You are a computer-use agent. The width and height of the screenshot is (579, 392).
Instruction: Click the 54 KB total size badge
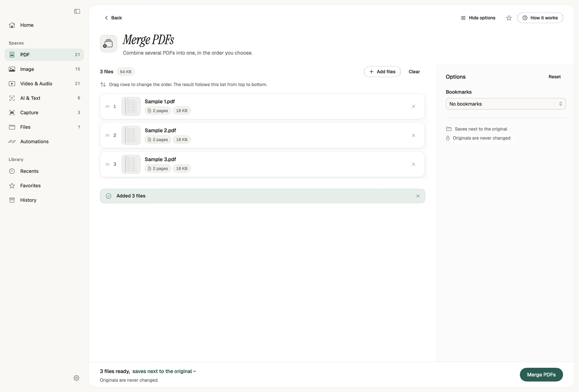[x=126, y=72]
